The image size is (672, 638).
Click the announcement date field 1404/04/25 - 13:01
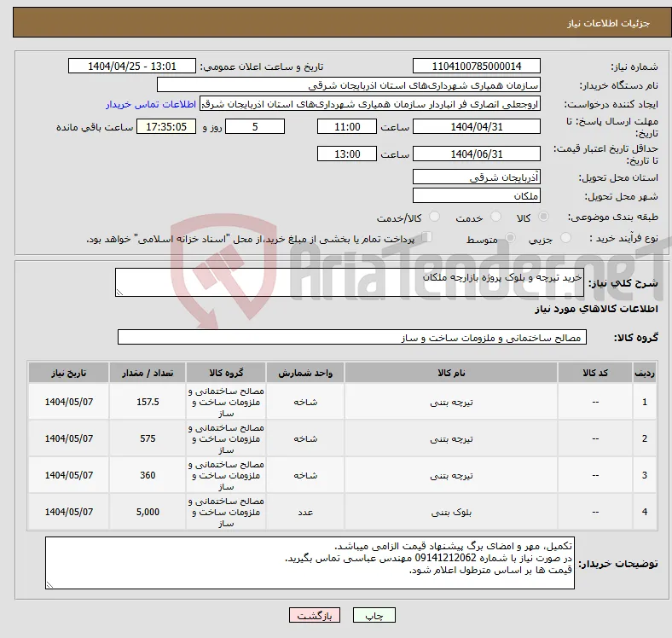pyautogui.click(x=132, y=66)
